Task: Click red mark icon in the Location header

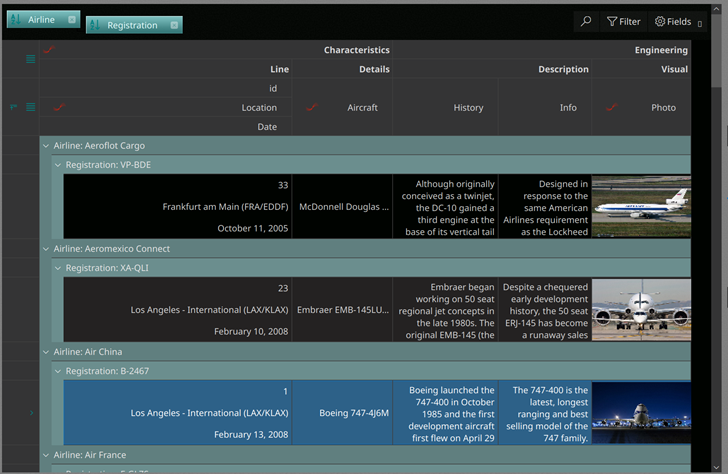Action: tap(59, 107)
